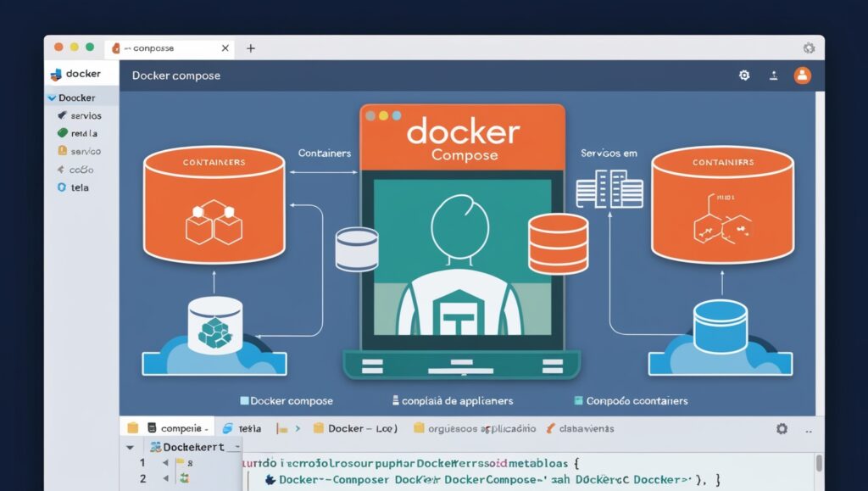Screen dimensions: 868x491
Task: Expand the Doocker tree node
Action: pyautogui.click(x=51, y=98)
